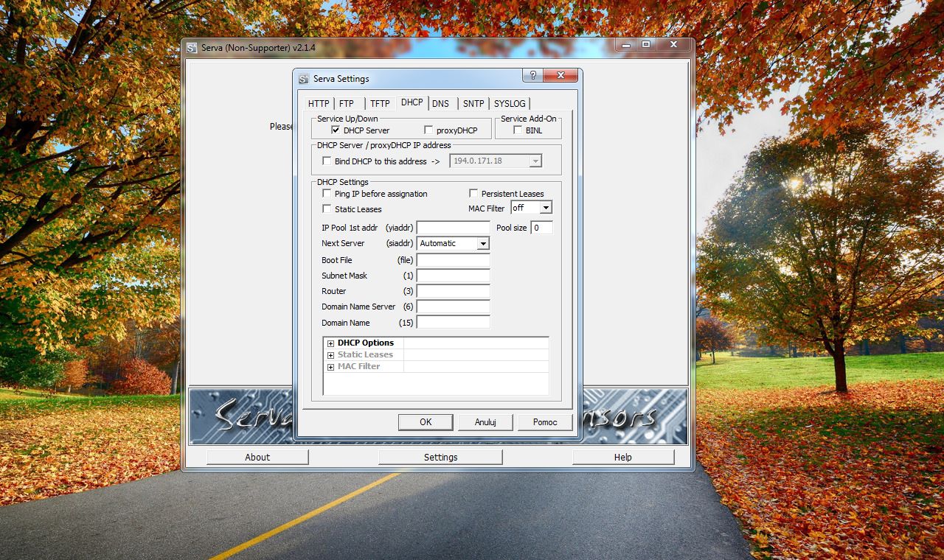Click the Serva Settings dialog title icon
The height and width of the screenshot is (560, 944).
coord(303,79)
